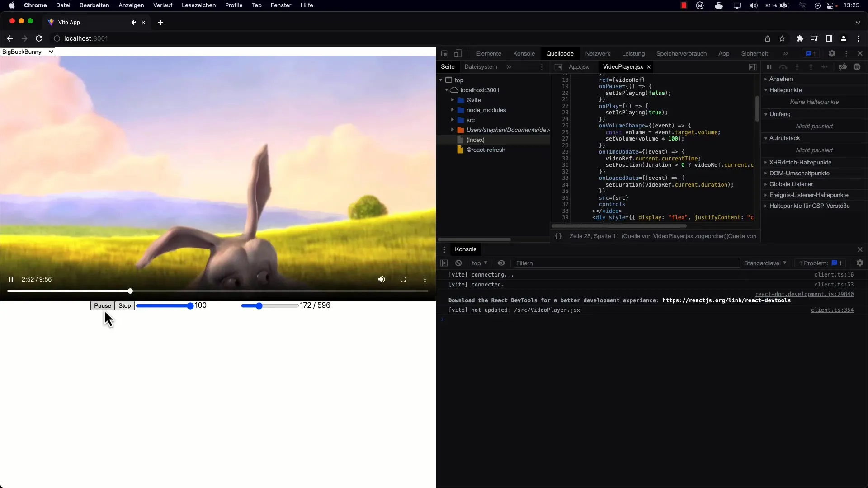
Task: Pause the video via native control
Action: click(11, 279)
